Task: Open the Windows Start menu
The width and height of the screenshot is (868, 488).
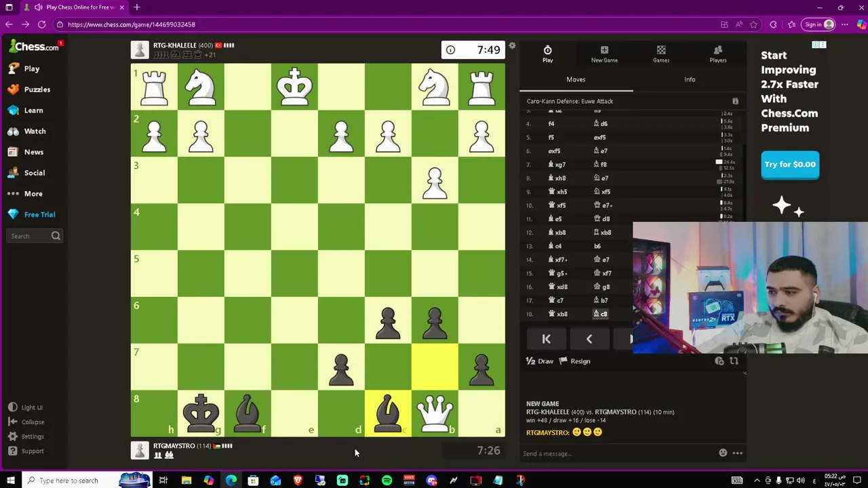Action: (x=10, y=481)
